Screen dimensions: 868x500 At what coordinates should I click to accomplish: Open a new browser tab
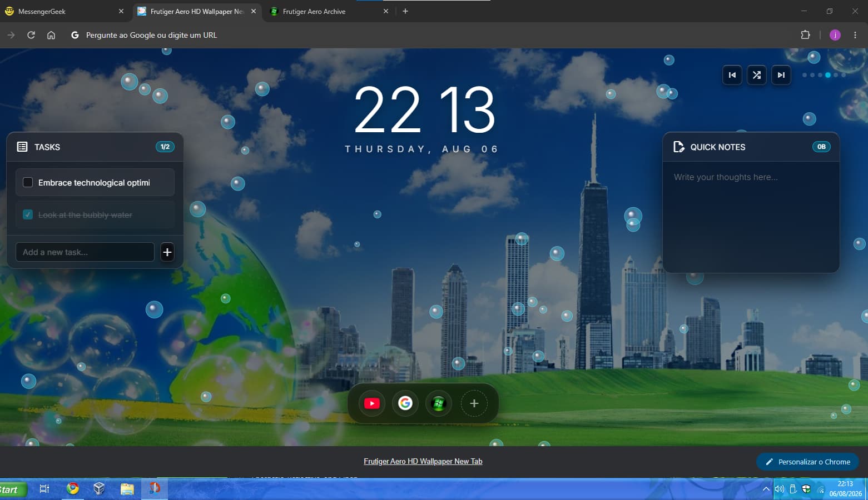click(x=405, y=11)
